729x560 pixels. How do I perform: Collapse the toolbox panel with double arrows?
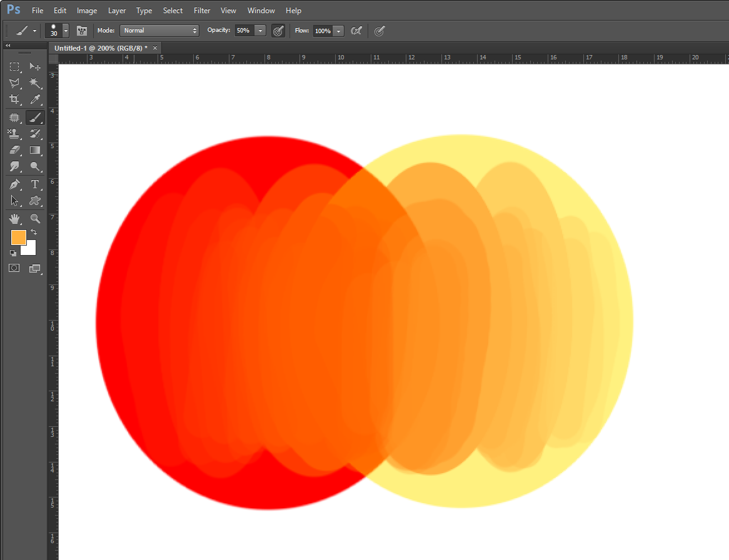click(x=8, y=46)
